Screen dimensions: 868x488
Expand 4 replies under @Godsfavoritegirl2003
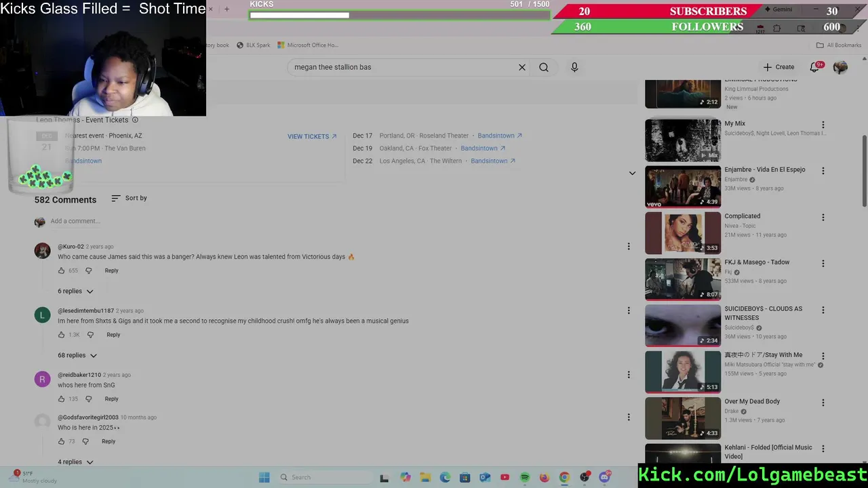tap(75, 462)
